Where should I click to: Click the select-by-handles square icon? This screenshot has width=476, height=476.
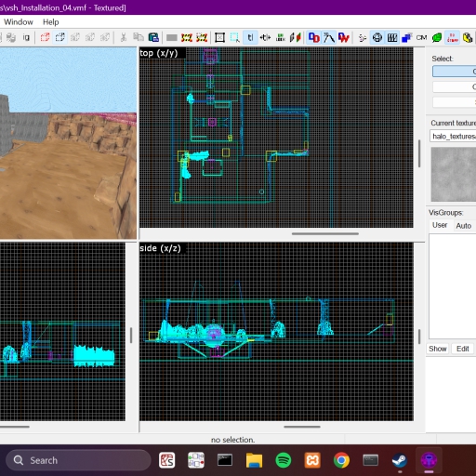tap(219, 37)
